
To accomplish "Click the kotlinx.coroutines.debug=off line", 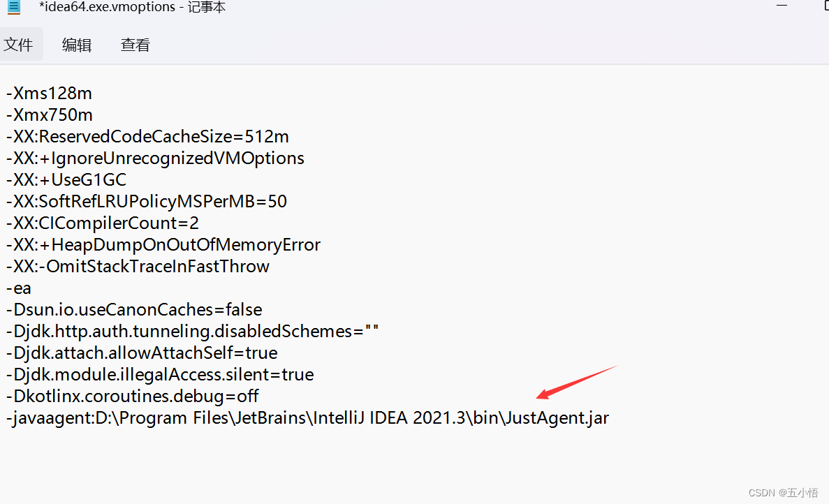I will click(x=133, y=396).
